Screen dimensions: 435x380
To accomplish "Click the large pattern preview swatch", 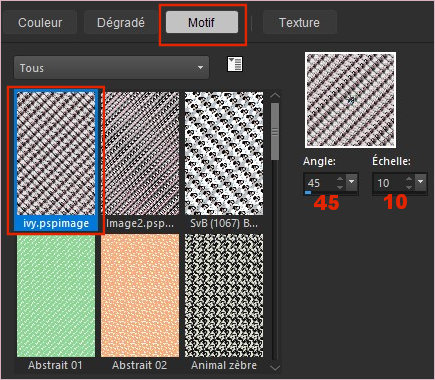I will [350, 100].
